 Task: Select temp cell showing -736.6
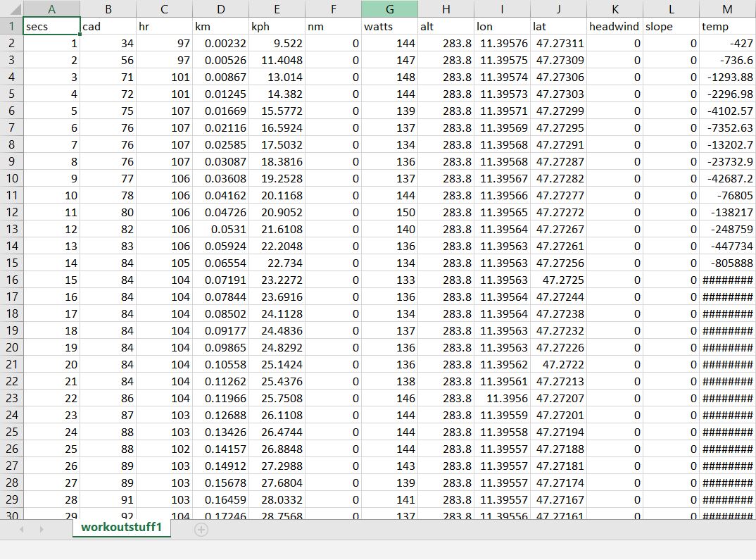(x=728, y=60)
